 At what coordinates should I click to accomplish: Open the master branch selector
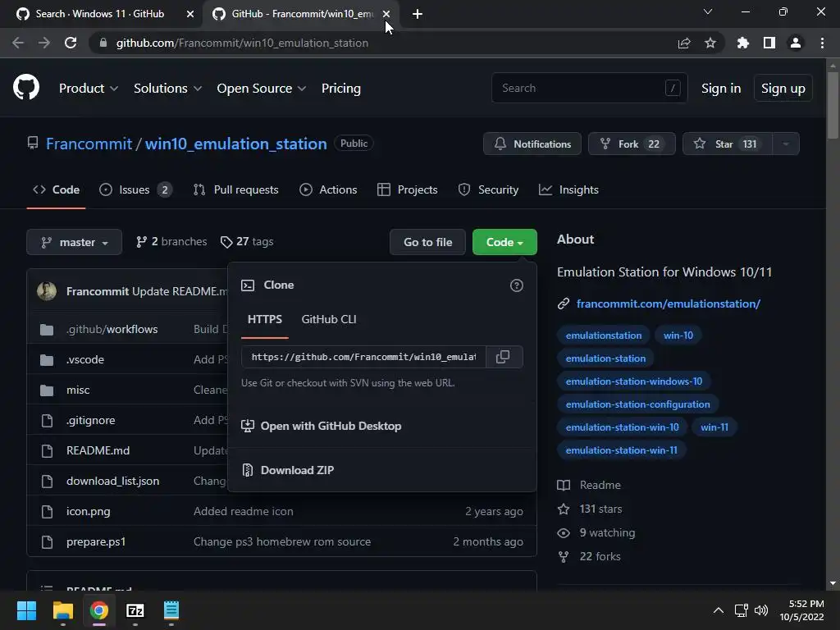coord(74,242)
